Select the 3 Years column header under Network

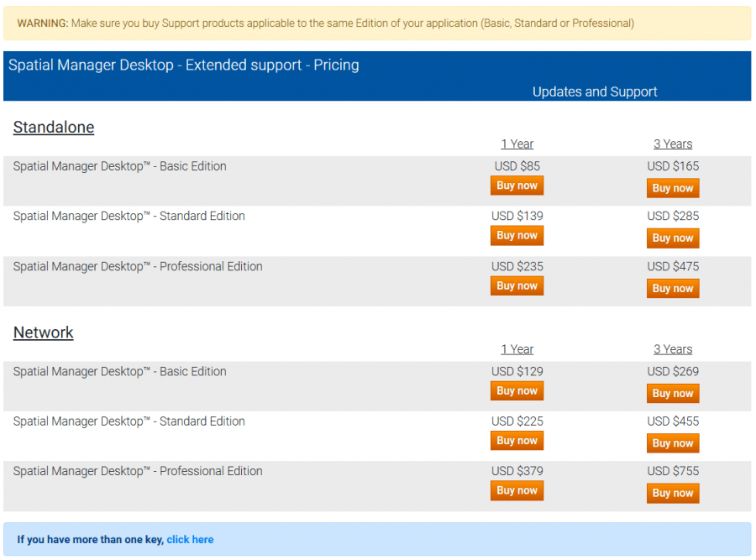tap(673, 348)
